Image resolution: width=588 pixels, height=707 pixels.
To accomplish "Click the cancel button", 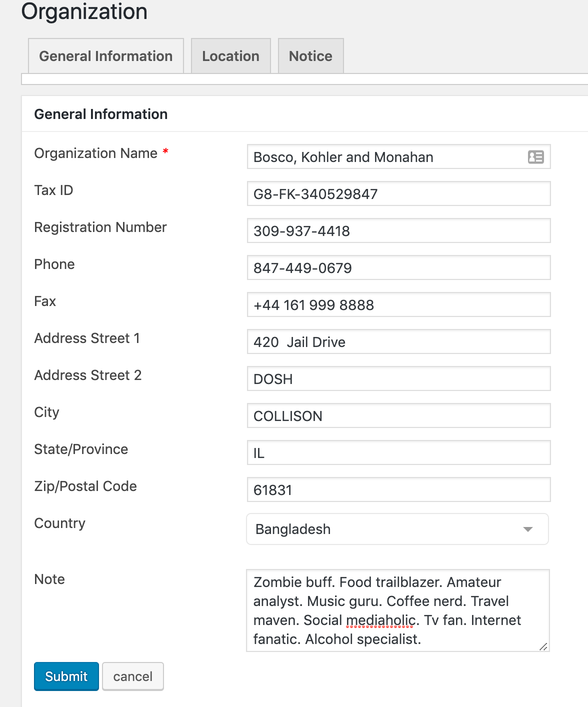I will pyautogui.click(x=133, y=676).
